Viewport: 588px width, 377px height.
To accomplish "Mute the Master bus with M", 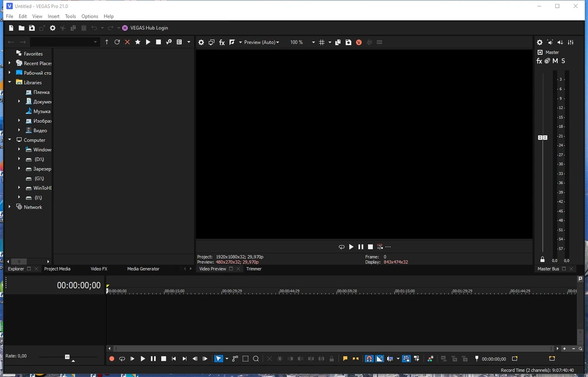I will (555, 61).
